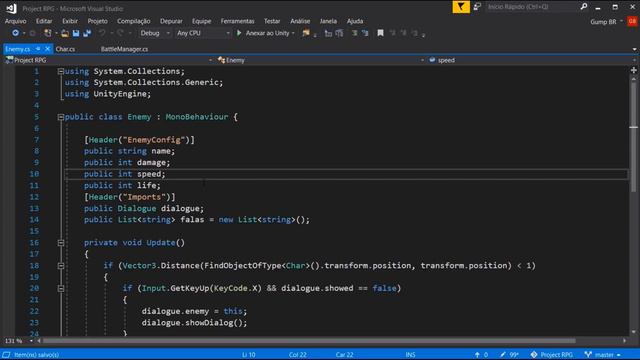Screen dimensions: 640x360
Task: Click the navigate backward toolbar icon
Action: 15,33
